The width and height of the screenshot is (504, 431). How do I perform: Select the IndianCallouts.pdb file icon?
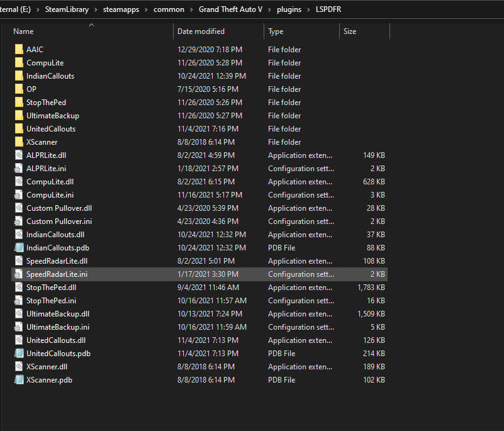pos(19,247)
